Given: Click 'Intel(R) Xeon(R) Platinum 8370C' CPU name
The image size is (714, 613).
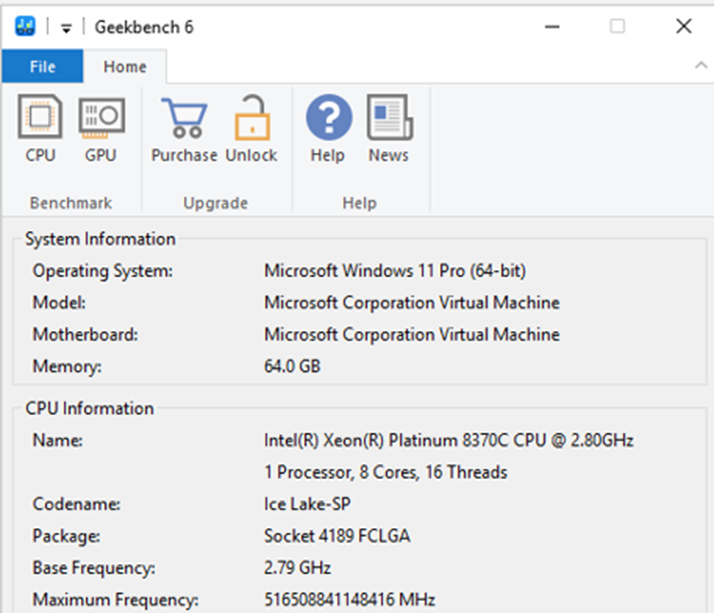Looking at the screenshot, I should pyautogui.click(x=449, y=440).
